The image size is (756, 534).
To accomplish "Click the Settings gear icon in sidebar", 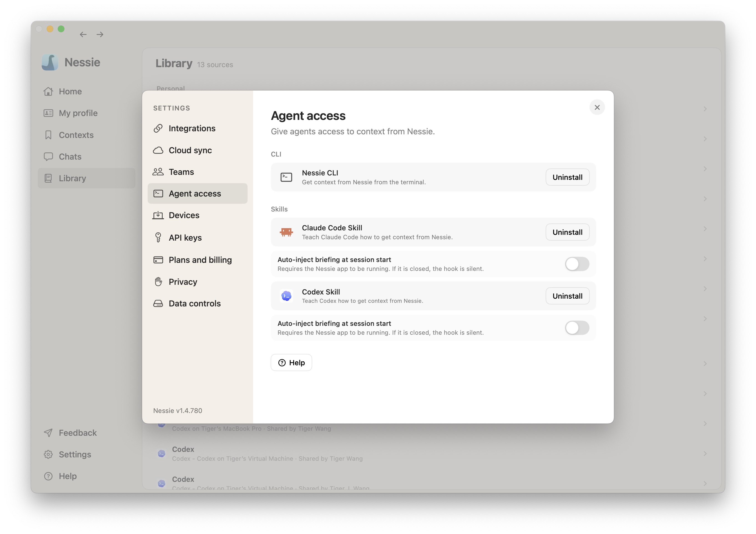I will (48, 454).
